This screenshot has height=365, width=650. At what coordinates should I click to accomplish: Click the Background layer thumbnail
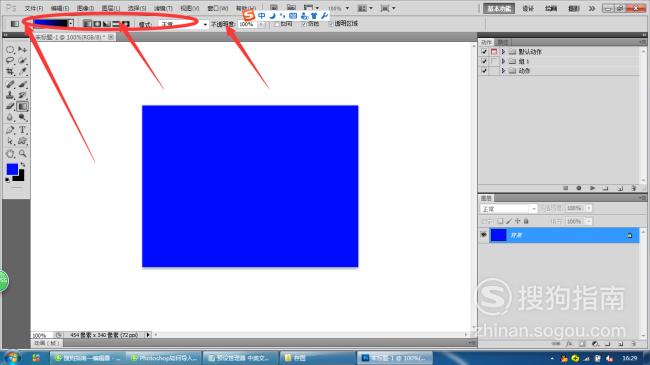[499, 235]
